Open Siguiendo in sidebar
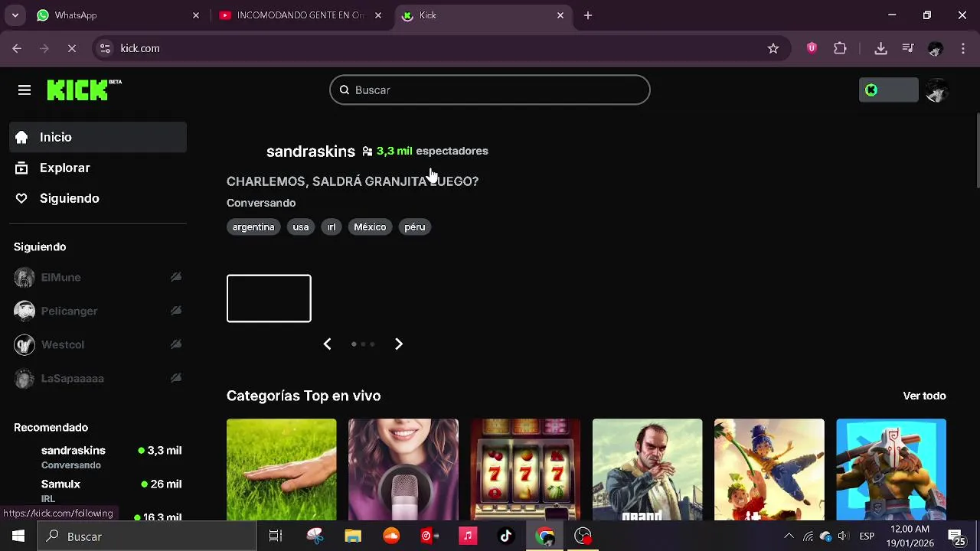Viewport: 980px width, 551px height. [98, 198]
